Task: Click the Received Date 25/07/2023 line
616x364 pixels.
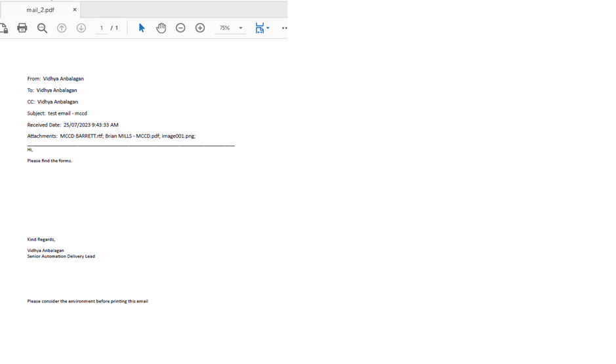Action: pos(73,125)
